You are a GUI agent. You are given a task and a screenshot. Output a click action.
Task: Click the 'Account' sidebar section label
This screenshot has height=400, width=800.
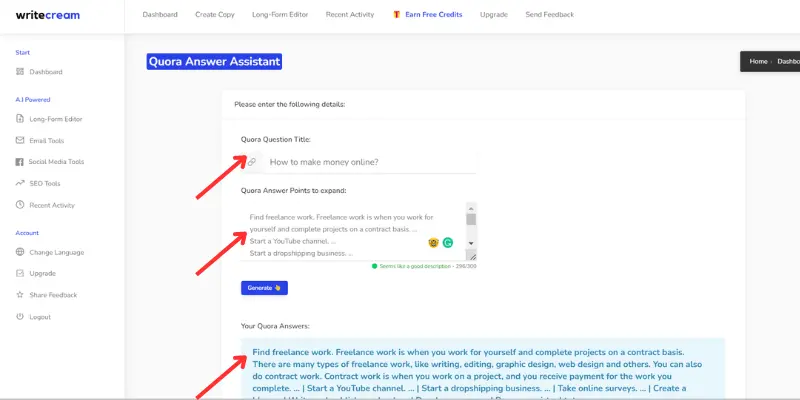(x=27, y=233)
